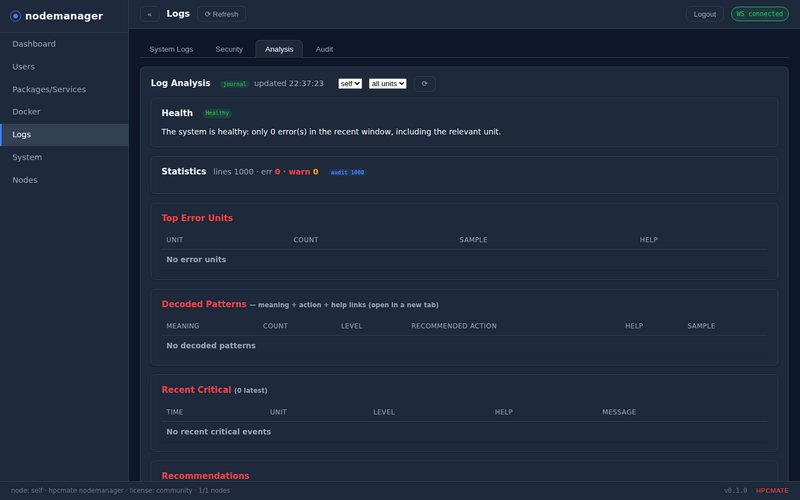The height and width of the screenshot is (500, 800).
Task: Click the 'No decoded patterns' row
Action: [464, 346]
